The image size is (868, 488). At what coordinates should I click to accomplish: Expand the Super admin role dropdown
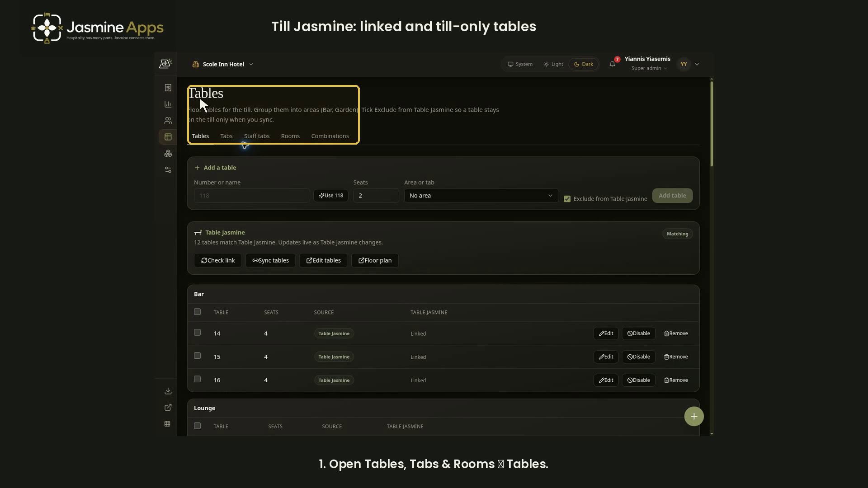coord(649,69)
